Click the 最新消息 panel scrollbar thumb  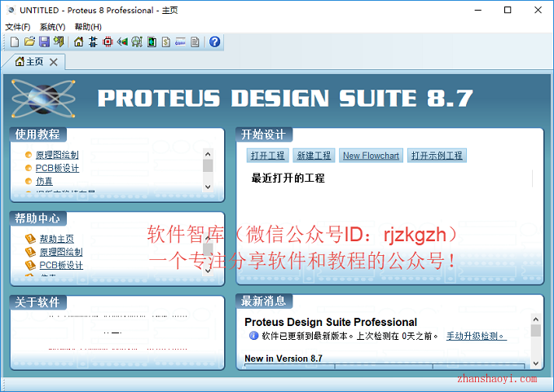[x=536, y=331]
